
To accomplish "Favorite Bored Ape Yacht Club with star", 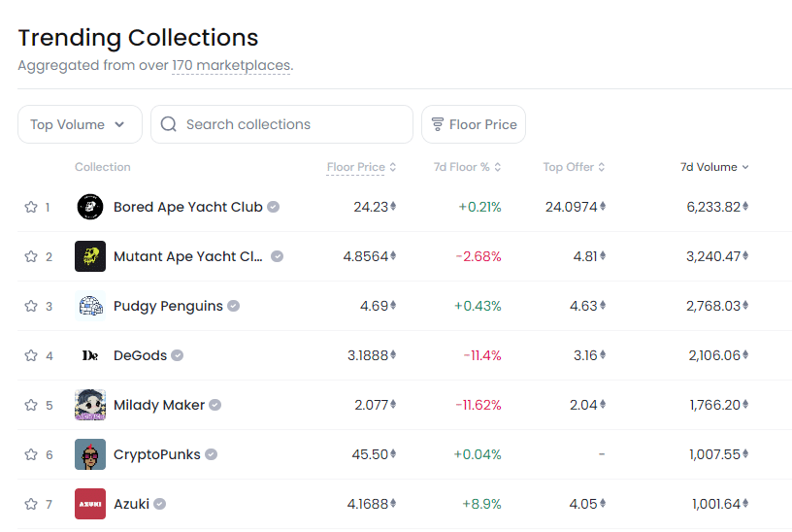I will [31, 207].
